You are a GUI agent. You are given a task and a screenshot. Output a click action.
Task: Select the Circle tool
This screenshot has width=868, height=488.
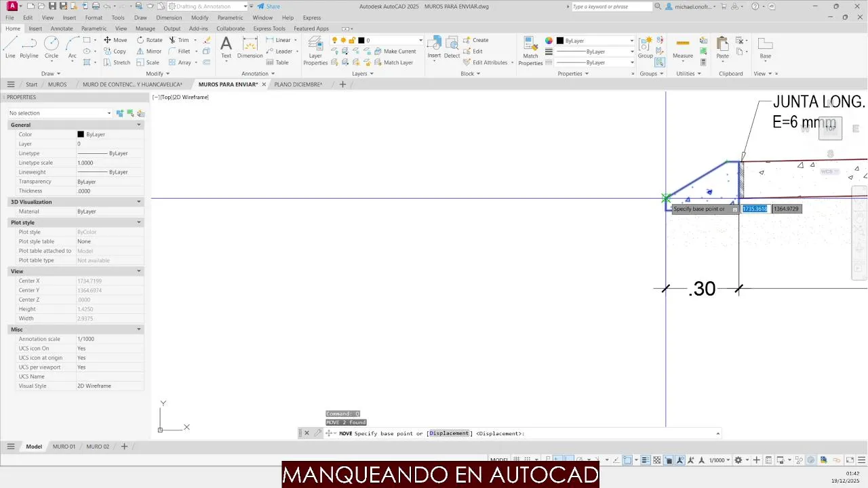52,47
